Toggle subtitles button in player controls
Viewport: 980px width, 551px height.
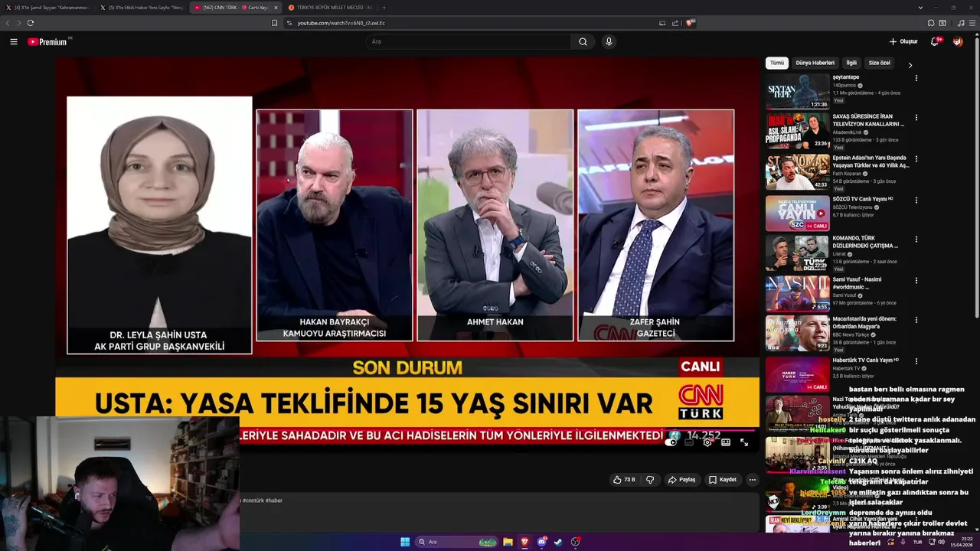(x=690, y=442)
